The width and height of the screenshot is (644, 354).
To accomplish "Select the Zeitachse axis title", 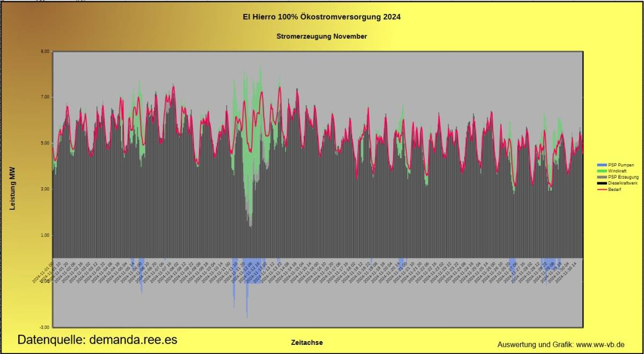I will click(306, 342).
